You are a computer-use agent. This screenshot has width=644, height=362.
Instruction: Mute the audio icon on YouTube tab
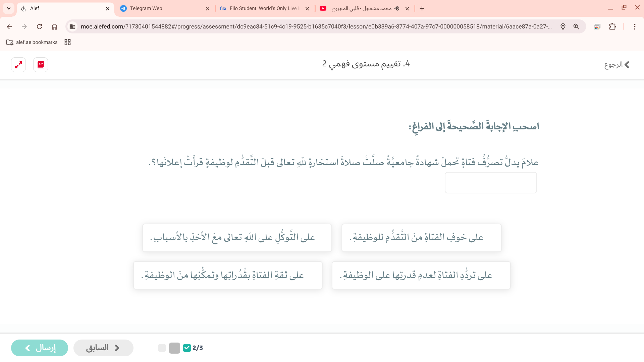coord(397,8)
